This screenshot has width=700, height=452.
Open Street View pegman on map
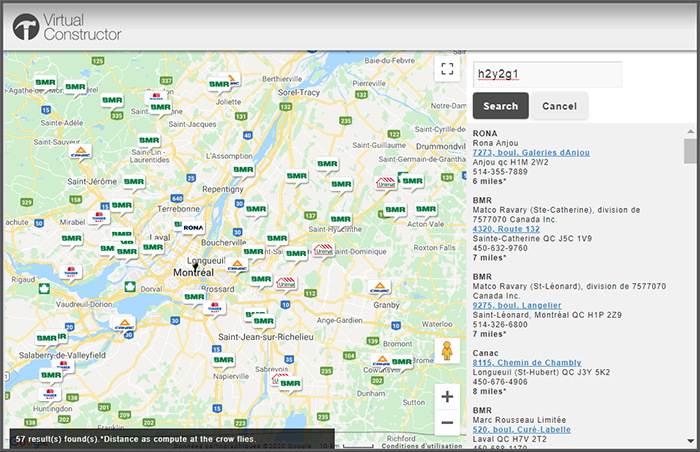tap(447, 351)
